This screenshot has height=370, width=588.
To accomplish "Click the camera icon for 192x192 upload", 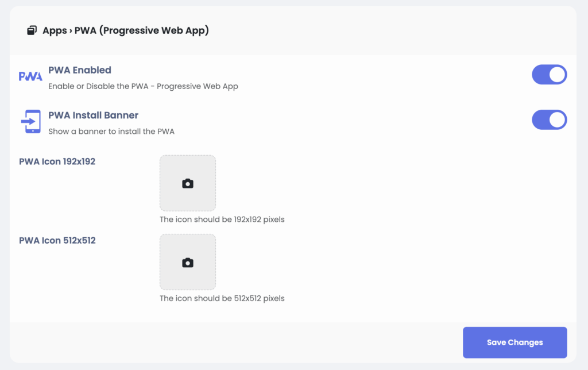I will pyautogui.click(x=188, y=184).
